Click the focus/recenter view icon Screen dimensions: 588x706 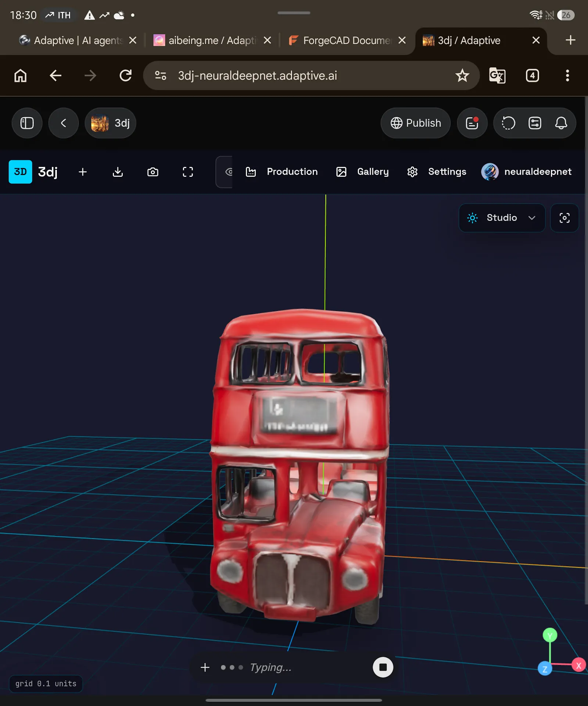[x=564, y=218]
